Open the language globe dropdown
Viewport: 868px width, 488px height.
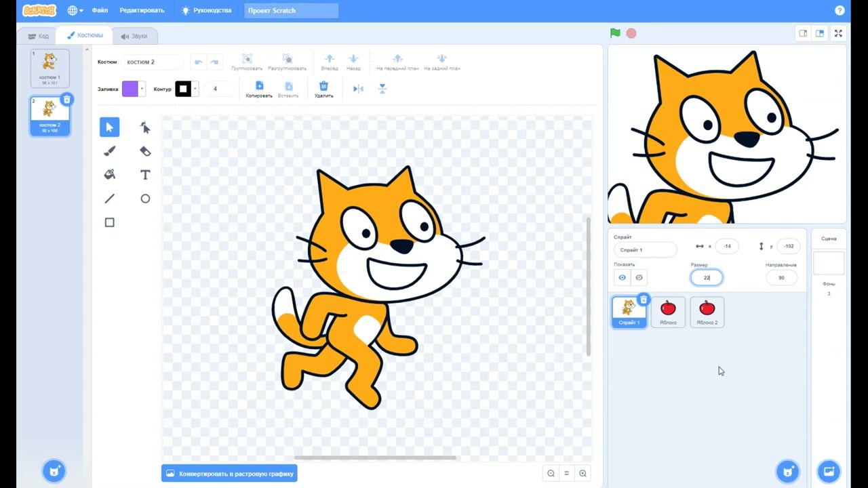[x=75, y=11]
